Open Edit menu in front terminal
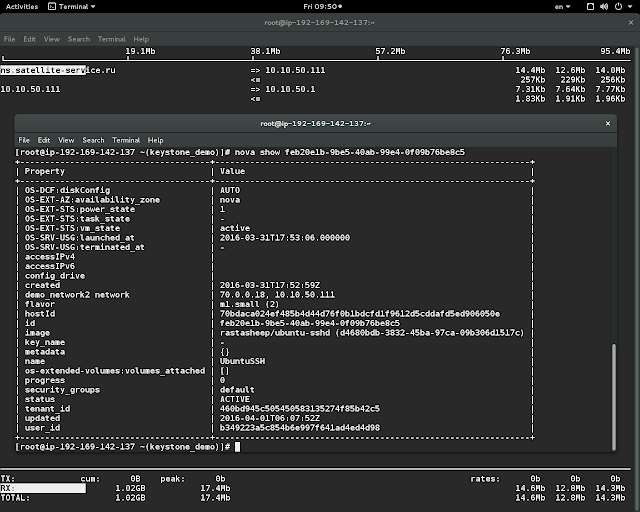This screenshot has height=512, width=640. 44,140
